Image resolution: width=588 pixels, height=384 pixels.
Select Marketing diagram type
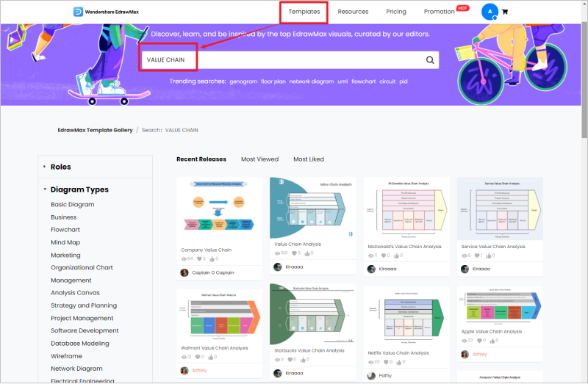pos(65,255)
